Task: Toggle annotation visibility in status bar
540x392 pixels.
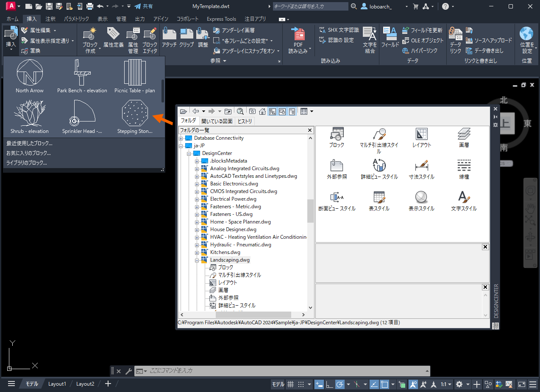Action: [x=414, y=384]
